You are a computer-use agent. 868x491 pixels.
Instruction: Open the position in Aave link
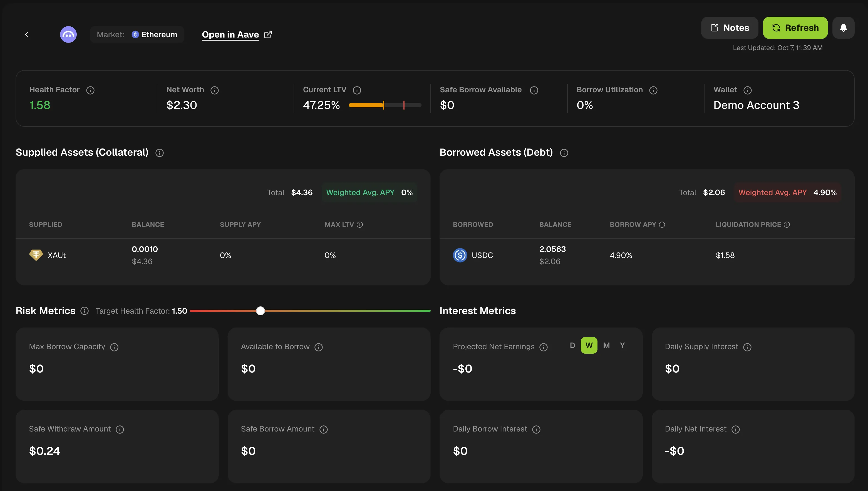230,34
